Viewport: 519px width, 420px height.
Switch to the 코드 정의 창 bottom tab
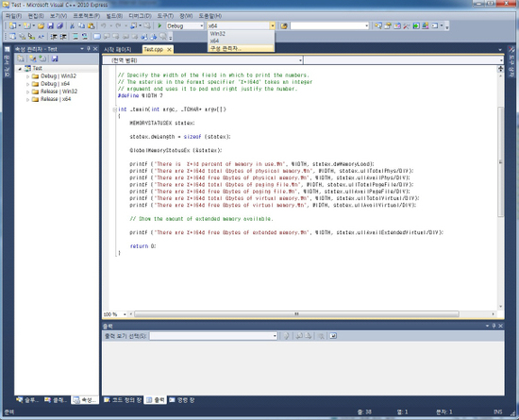tap(123, 400)
